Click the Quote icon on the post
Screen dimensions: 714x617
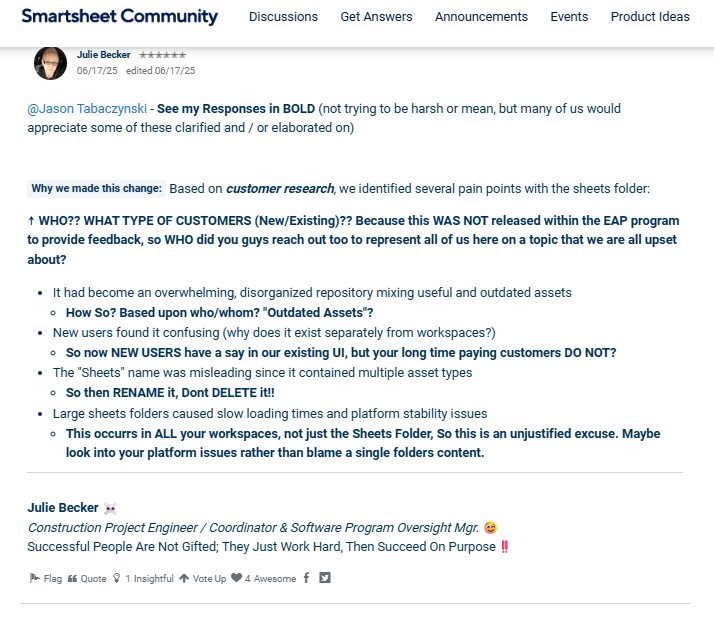[72, 579]
